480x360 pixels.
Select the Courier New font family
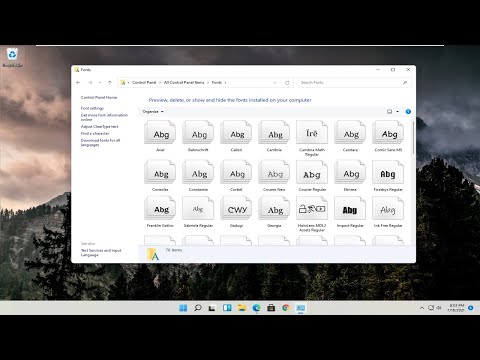point(274,176)
